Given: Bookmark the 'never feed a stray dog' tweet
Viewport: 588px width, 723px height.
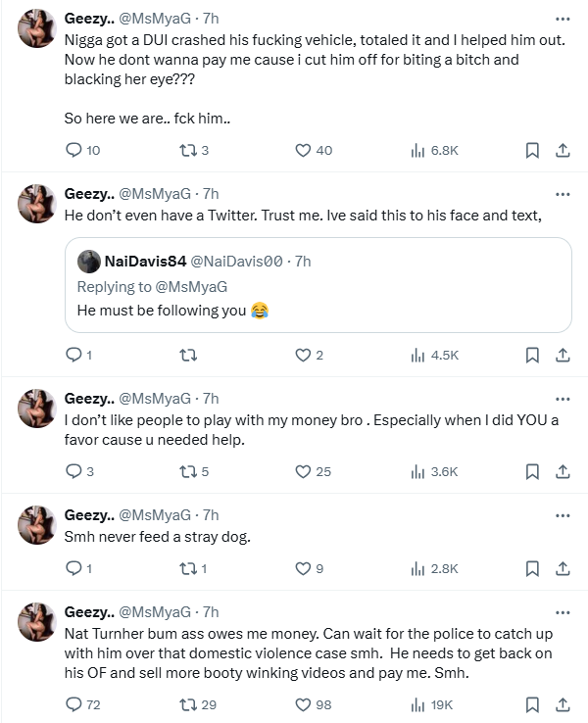Looking at the screenshot, I should (531, 568).
